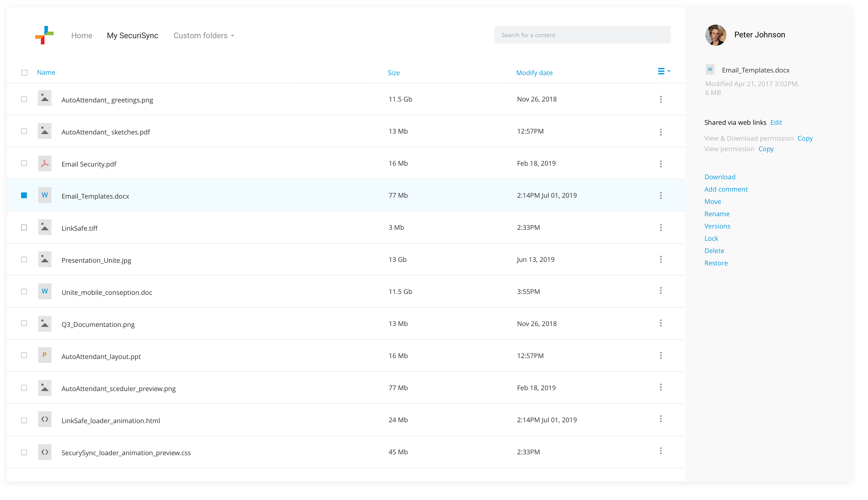Open the list view options dropdown
This screenshot has width=868, height=500.
664,71
